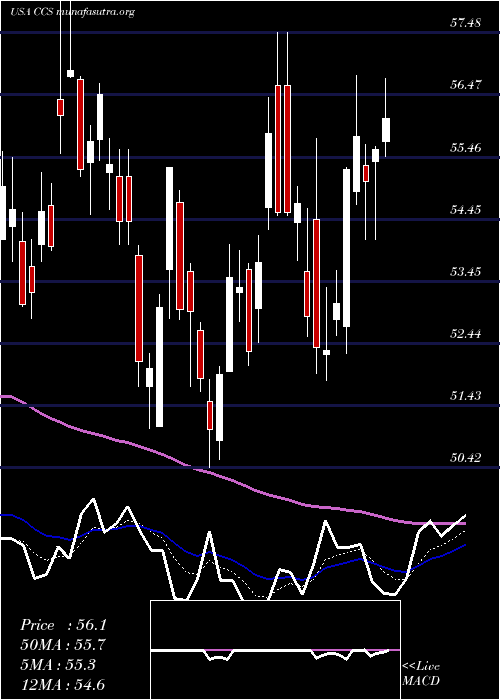Click the Live MACD label
Viewport: 500px width, 700px height.
[421, 674]
